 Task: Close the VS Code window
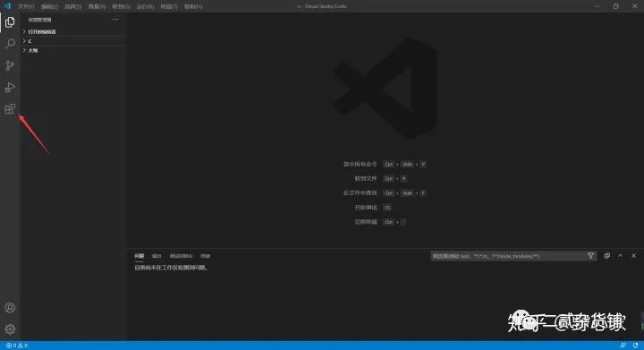pyautogui.click(x=634, y=6)
